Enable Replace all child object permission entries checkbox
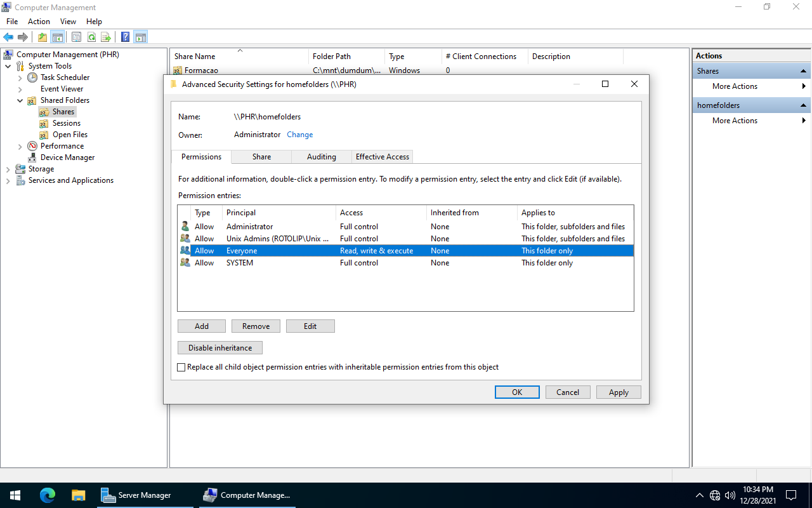 (x=181, y=367)
